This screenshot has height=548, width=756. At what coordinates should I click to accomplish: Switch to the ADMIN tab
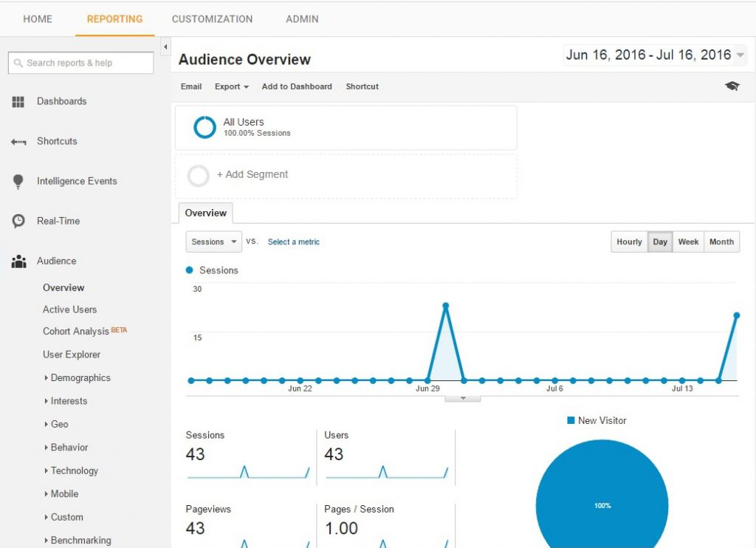pos(300,18)
